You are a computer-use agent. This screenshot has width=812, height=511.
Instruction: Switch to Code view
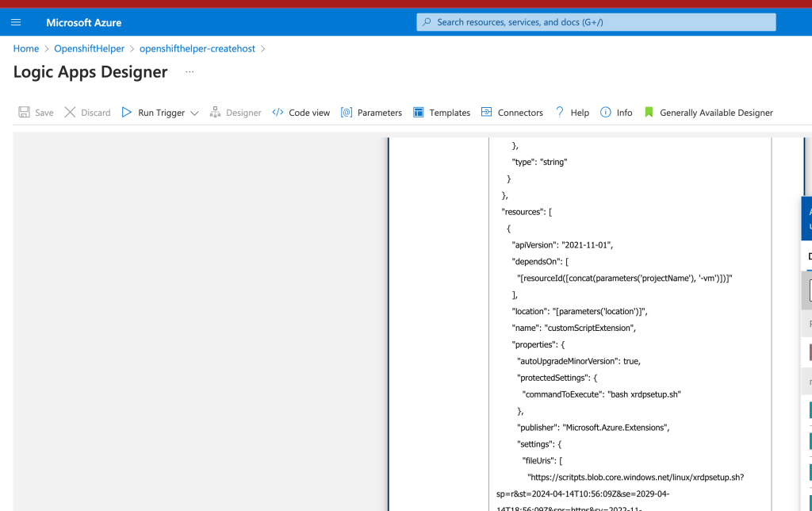point(309,113)
